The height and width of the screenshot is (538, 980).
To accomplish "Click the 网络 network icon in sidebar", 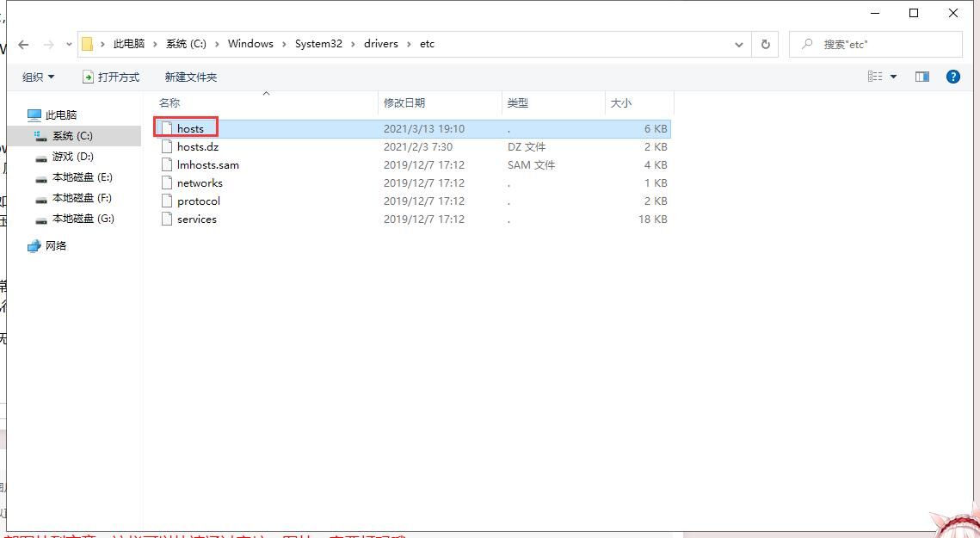I will 34,245.
